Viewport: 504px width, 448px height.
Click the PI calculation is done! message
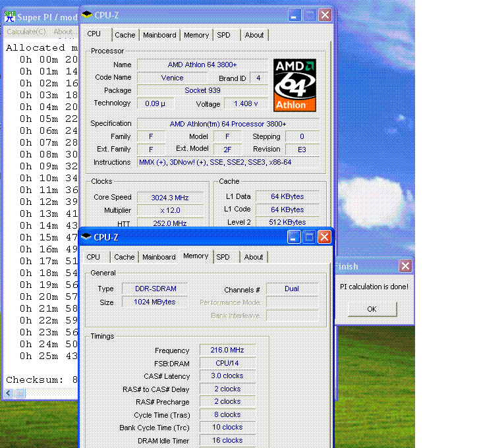click(x=374, y=287)
